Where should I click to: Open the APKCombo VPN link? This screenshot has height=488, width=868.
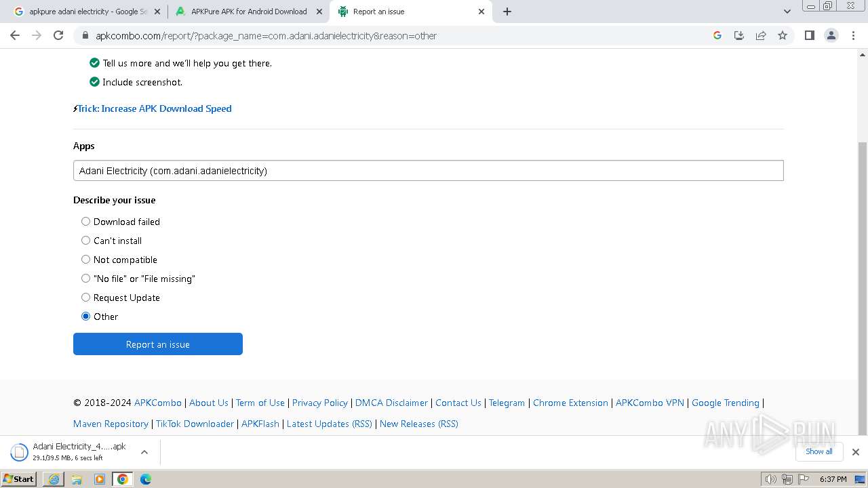point(650,403)
